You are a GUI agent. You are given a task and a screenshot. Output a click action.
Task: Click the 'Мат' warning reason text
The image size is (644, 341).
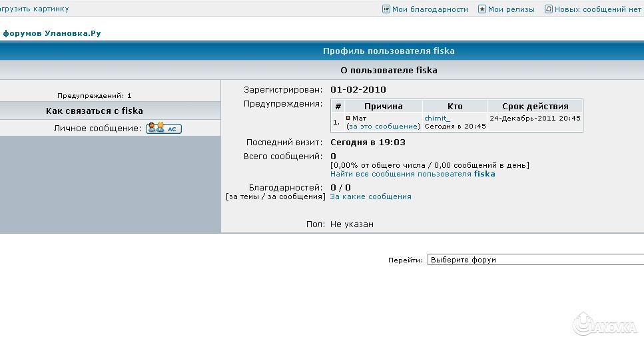point(359,119)
